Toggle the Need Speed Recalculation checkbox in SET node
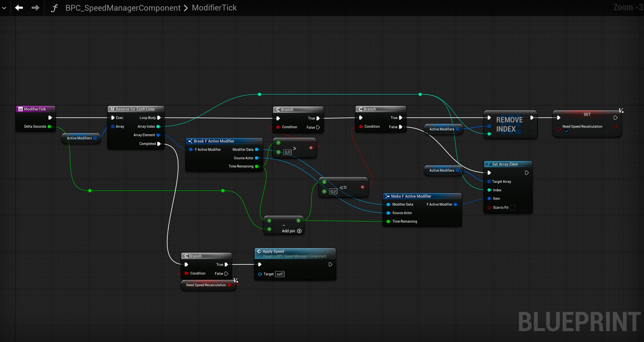The image size is (644, 342). click(x=567, y=131)
